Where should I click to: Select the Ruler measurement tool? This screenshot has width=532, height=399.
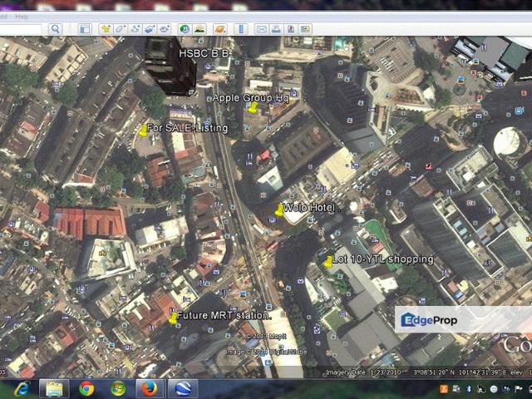coord(241,28)
